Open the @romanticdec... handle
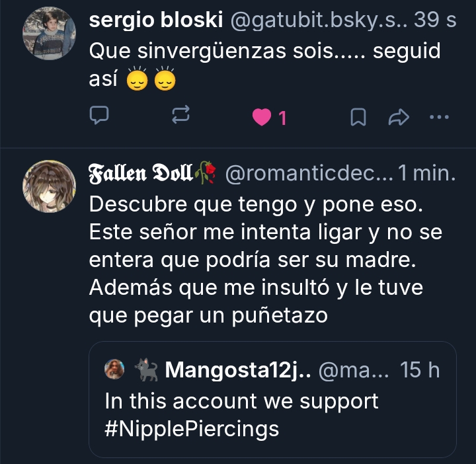476x464 pixels. (x=309, y=174)
